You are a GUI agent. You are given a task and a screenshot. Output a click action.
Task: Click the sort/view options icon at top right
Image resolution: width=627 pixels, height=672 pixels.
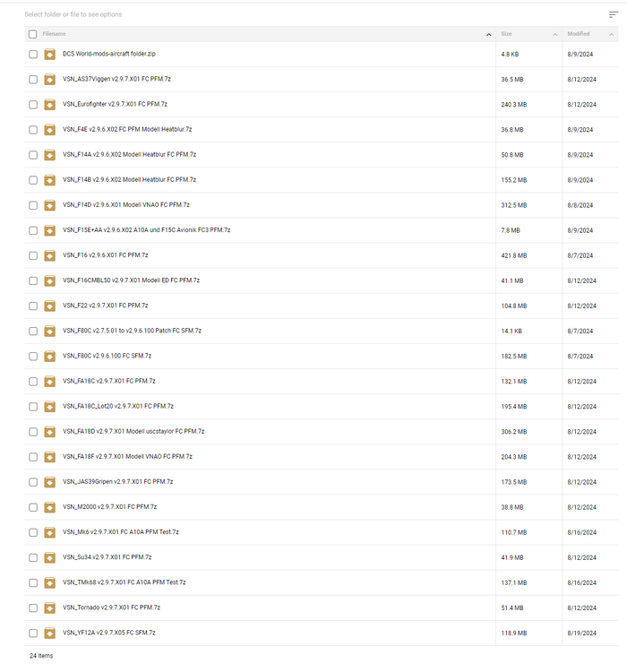pyautogui.click(x=614, y=14)
